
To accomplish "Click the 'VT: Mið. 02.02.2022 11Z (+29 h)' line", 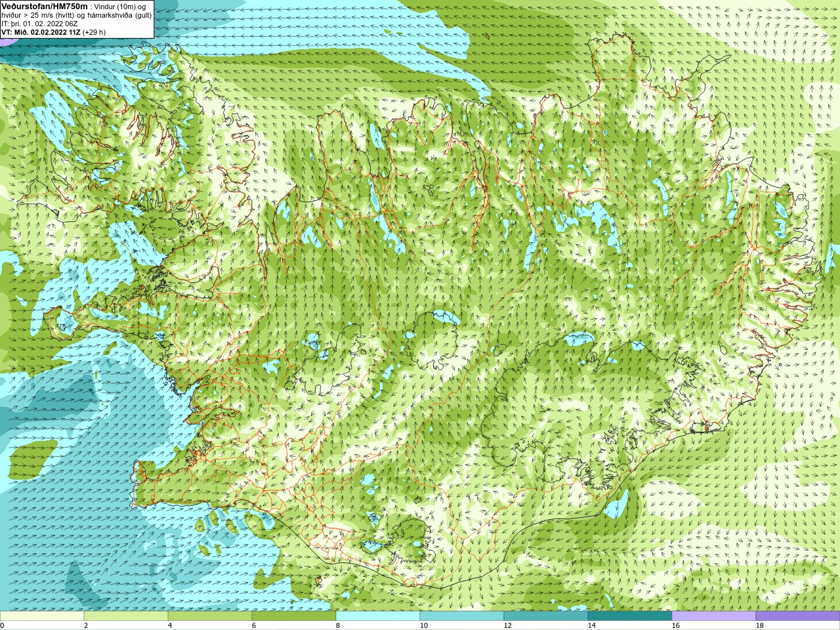I will click(x=53, y=32).
